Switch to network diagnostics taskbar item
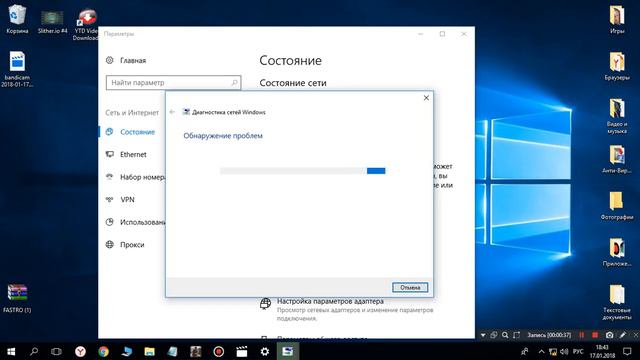 288,351
